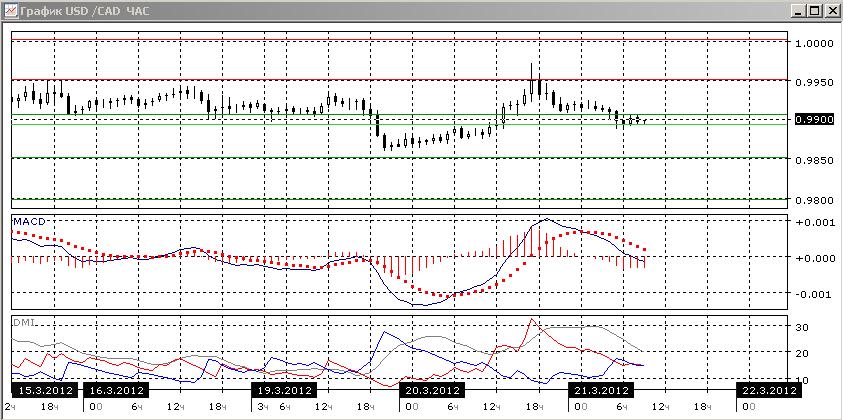Click the DMI scale value 20
This screenshot has height=420, width=843.
tap(802, 353)
